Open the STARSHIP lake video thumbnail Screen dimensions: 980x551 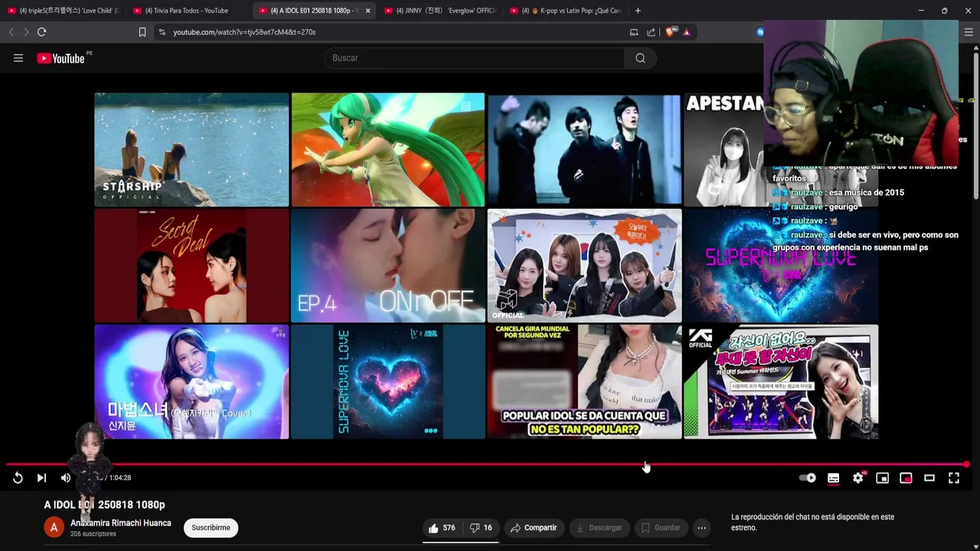[x=191, y=150]
